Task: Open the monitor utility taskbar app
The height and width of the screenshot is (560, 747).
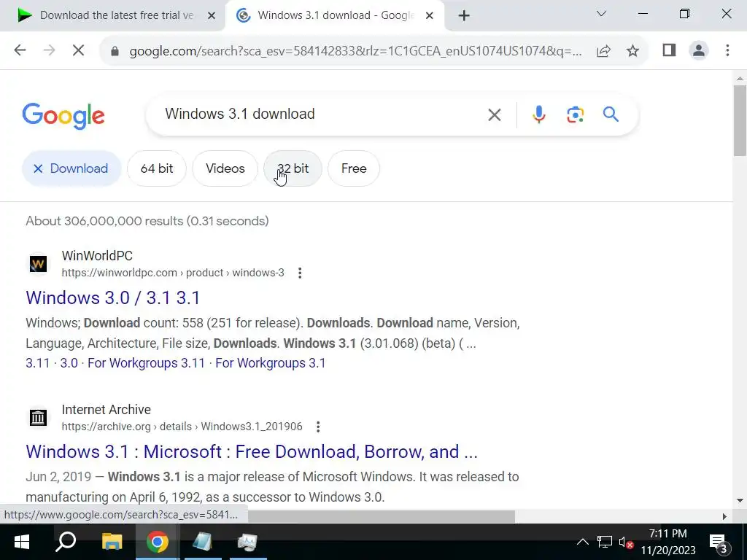Action: click(x=248, y=542)
